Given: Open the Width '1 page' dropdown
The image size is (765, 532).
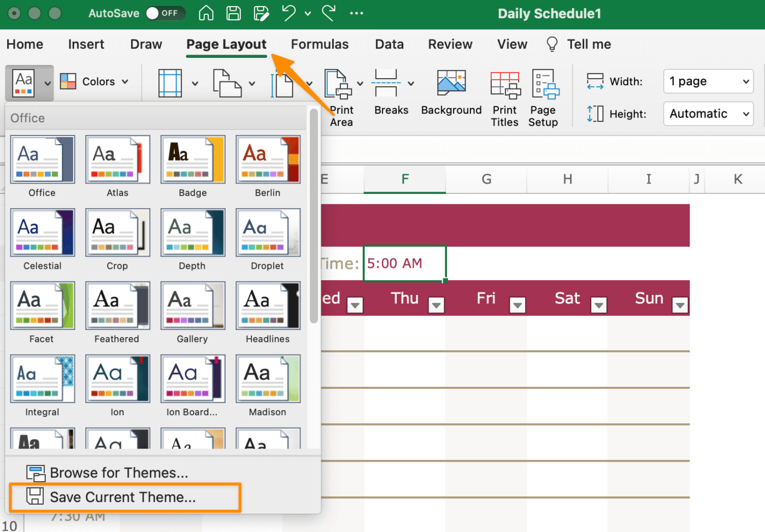Looking at the screenshot, I should pos(708,81).
